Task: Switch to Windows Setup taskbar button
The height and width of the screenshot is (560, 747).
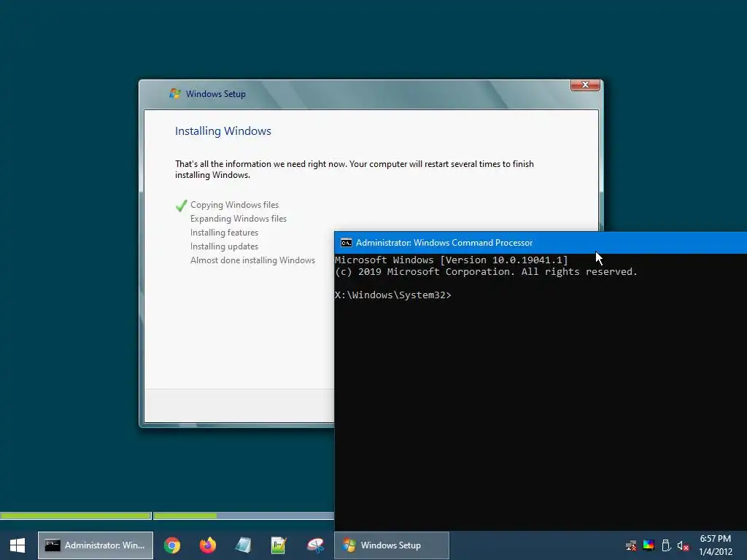Action: pyautogui.click(x=392, y=545)
